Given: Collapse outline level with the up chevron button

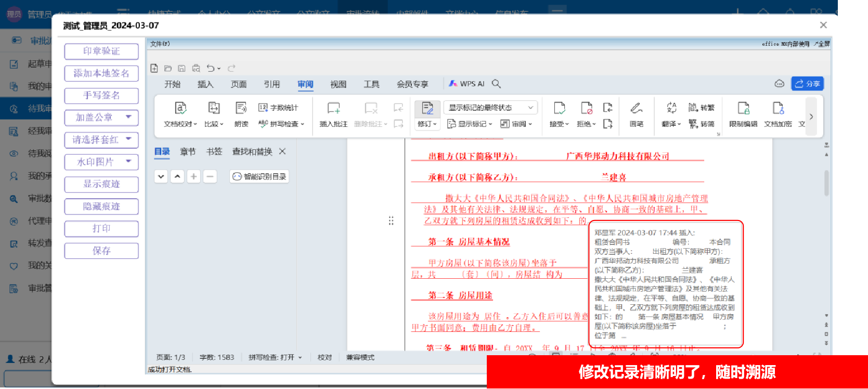Looking at the screenshot, I should (x=177, y=176).
